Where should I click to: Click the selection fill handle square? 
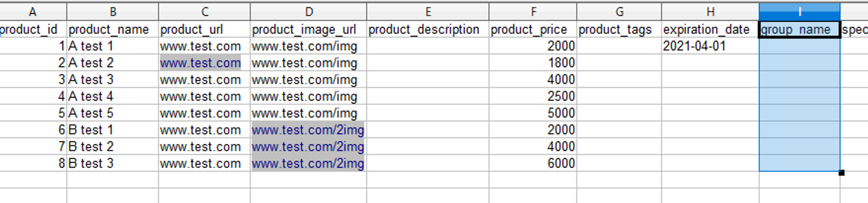[842, 173]
